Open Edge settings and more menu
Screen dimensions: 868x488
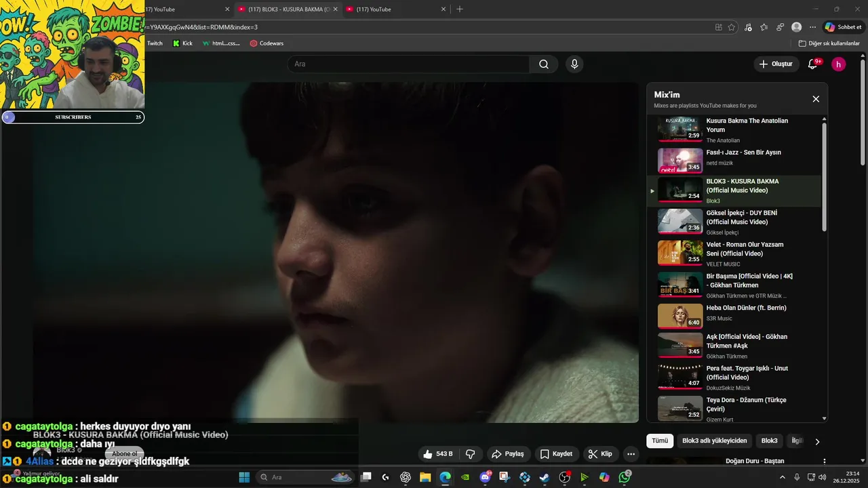point(812,27)
